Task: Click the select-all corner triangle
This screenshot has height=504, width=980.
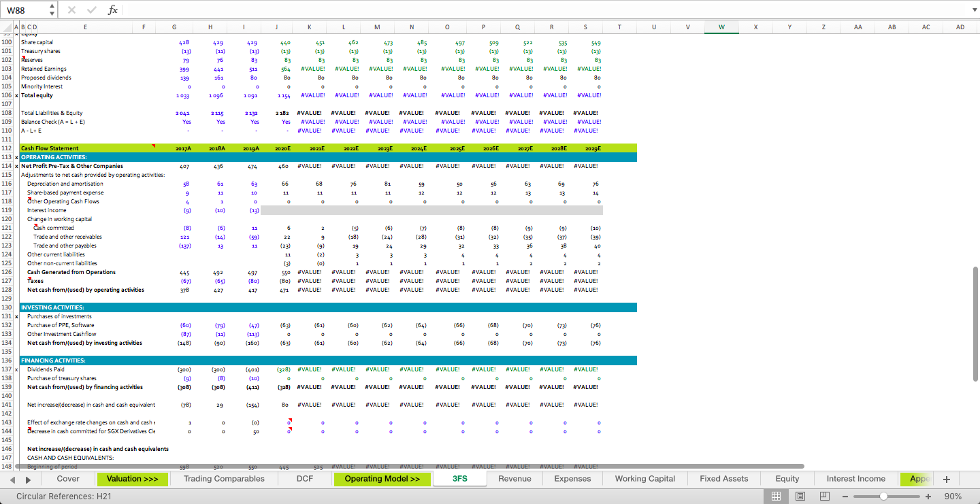Action: pyautogui.click(x=6, y=27)
